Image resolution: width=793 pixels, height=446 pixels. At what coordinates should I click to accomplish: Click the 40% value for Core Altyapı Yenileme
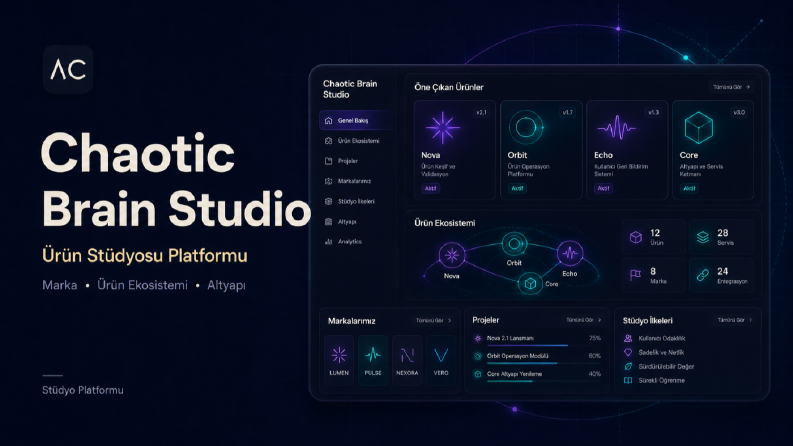(595, 374)
